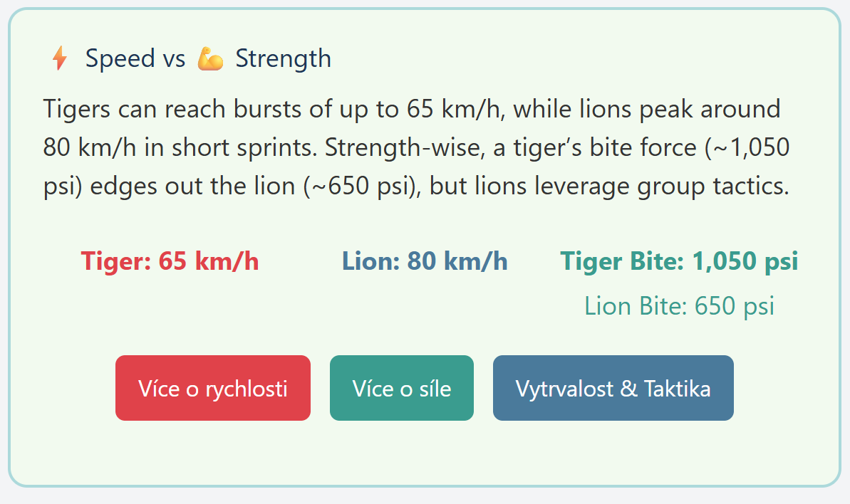Select the Více o síle button
Screen dimensions: 850x504
click(402, 387)
